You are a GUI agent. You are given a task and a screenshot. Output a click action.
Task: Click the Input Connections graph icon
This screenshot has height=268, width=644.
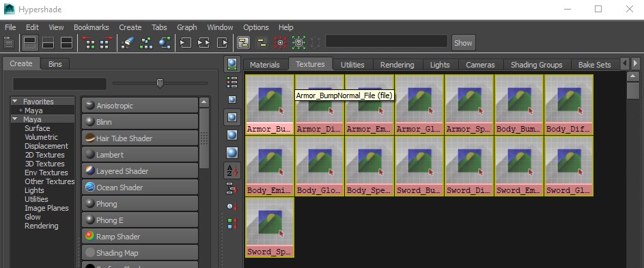(186, 43)
